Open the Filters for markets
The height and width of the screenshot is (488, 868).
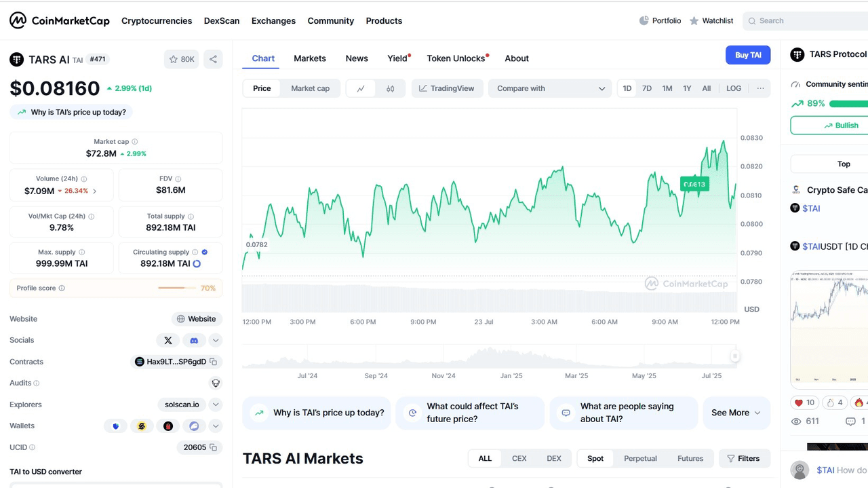[744, 459]
